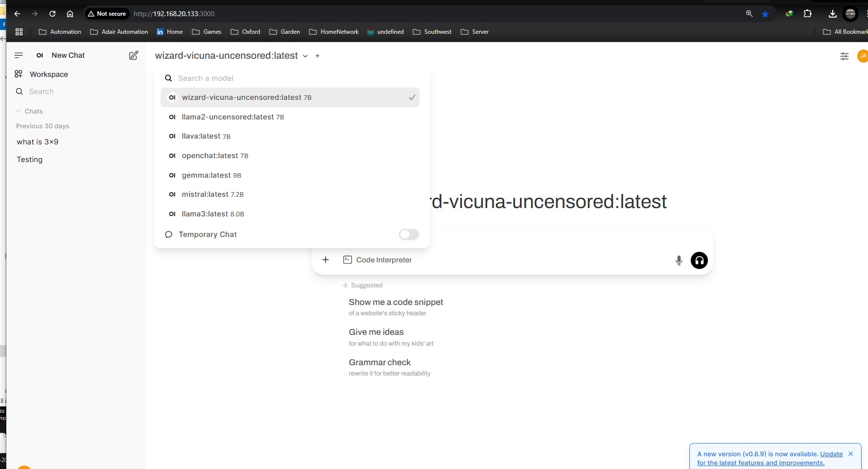Open voice call mode with the headphones button
Image resolution: width=868 pixels, height=469 pixels.
click(699, 260)
